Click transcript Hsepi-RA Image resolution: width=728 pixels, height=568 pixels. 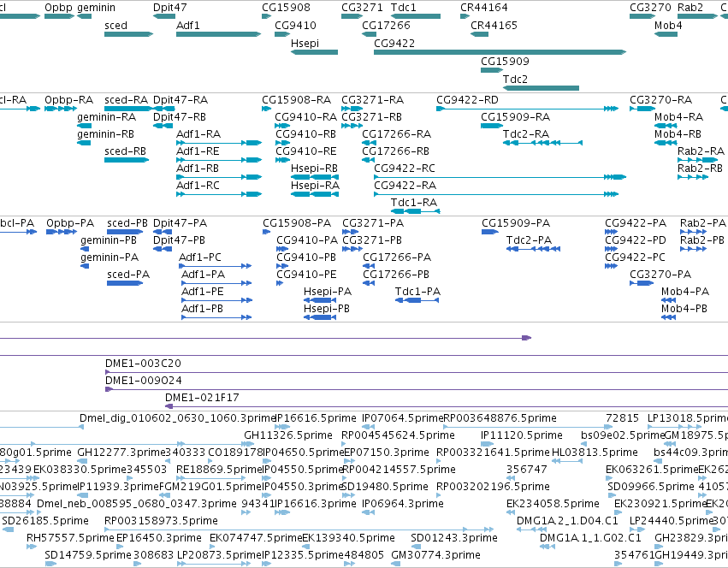(314, 194)
